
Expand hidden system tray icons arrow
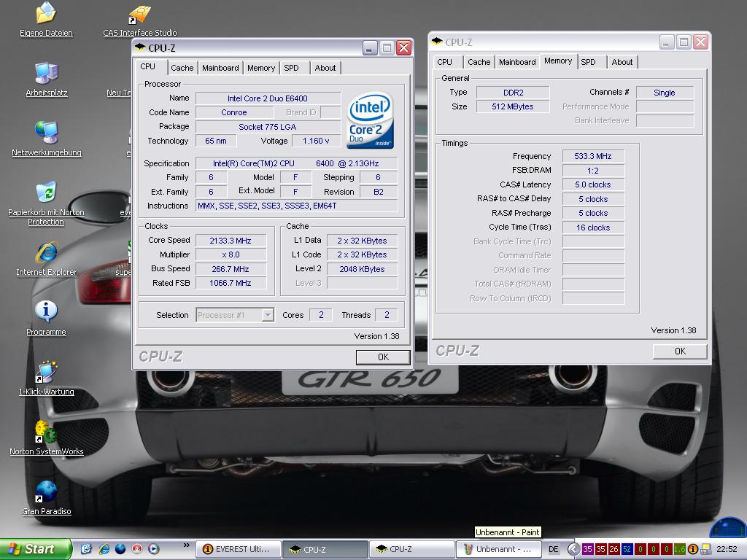573,549
